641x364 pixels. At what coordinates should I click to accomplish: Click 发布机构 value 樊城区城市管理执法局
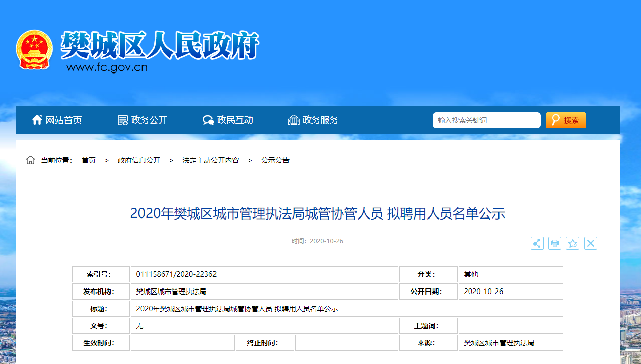[172, 292]
